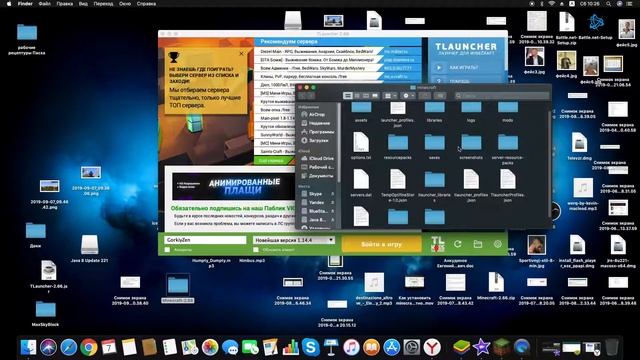Click the Finder edit tags button
This screenshot has width=640, height=360.
(440, 96)
